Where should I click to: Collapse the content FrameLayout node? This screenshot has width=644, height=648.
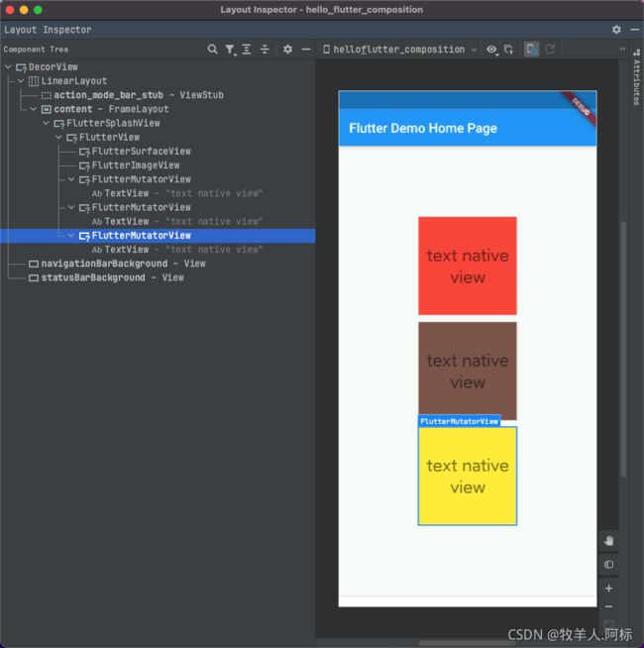tap(34, 109)
